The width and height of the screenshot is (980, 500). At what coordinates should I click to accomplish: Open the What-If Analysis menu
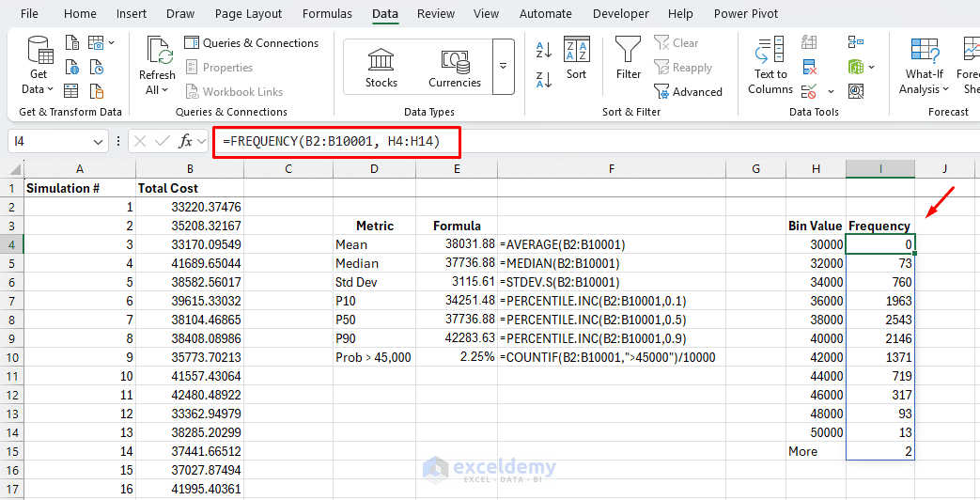click(925, 66)
